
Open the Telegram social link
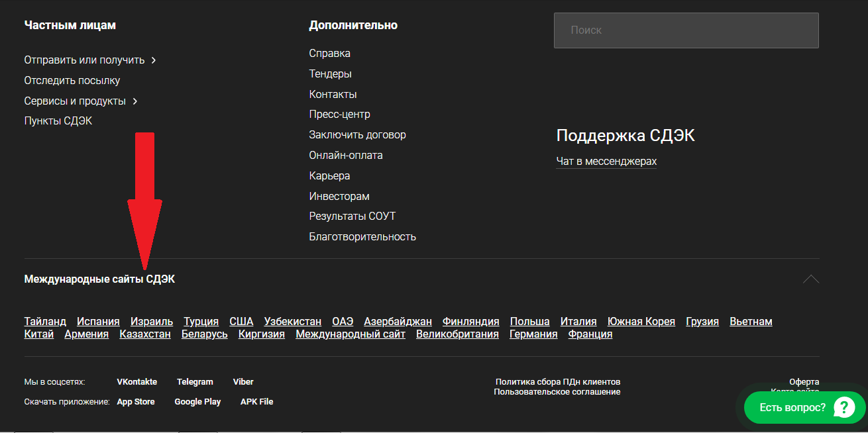coord(195,382)
